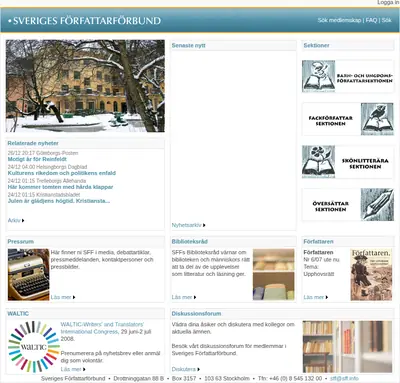Click the colorful WALTIC sunburst logo
Image resolution: width=400 pixels, height=383 pixels.
pyautogui.click(x=33, y=347)
